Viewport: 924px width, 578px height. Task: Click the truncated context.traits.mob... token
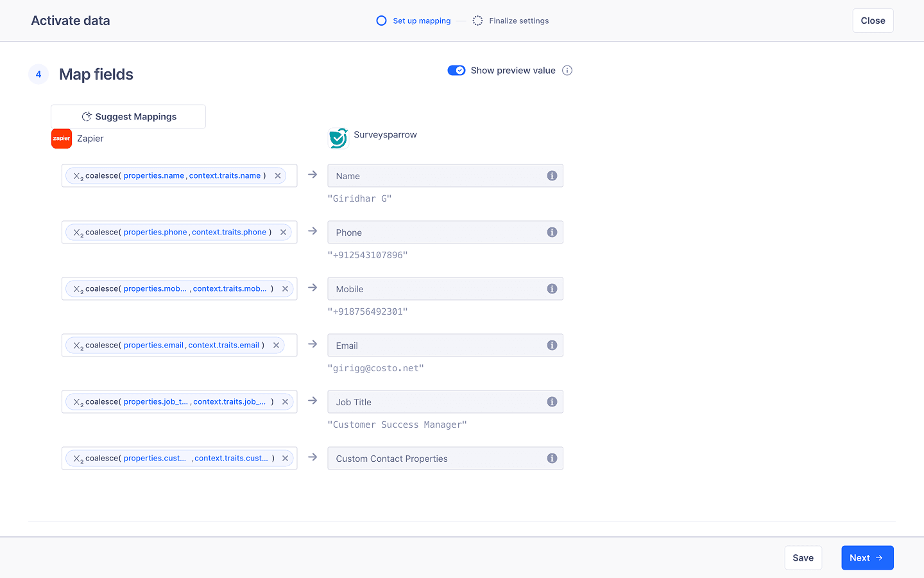tap(230, 289)
